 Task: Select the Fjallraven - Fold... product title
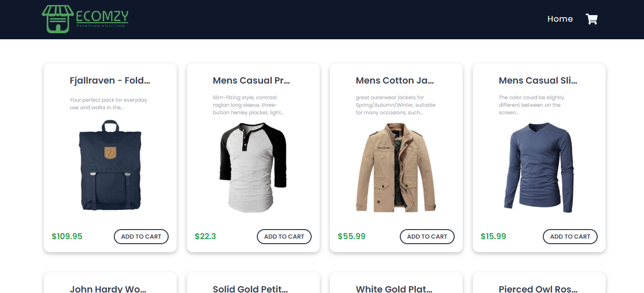click(x=110, y=81)
